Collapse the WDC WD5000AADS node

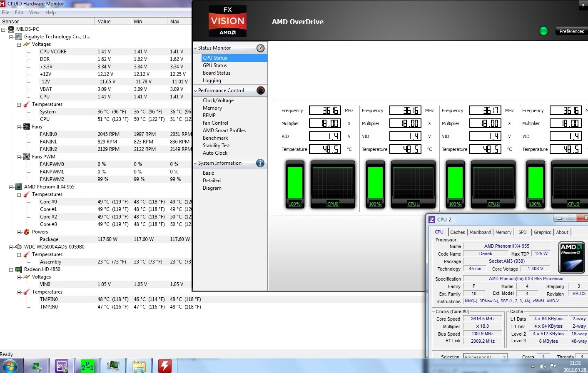pos(11,247)
